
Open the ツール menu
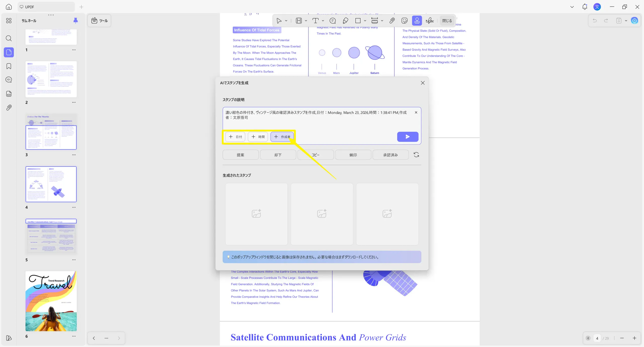100,21
